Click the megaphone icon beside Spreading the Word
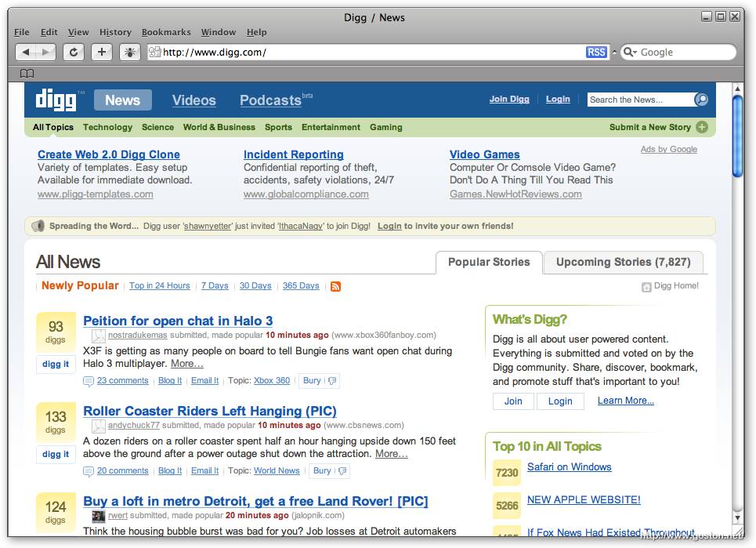Screen dimensions: 756x548 point(38,226)
